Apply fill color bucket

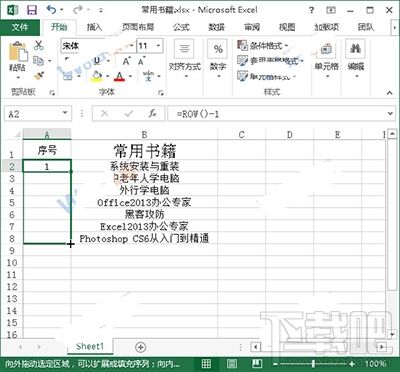pos(97,76)
